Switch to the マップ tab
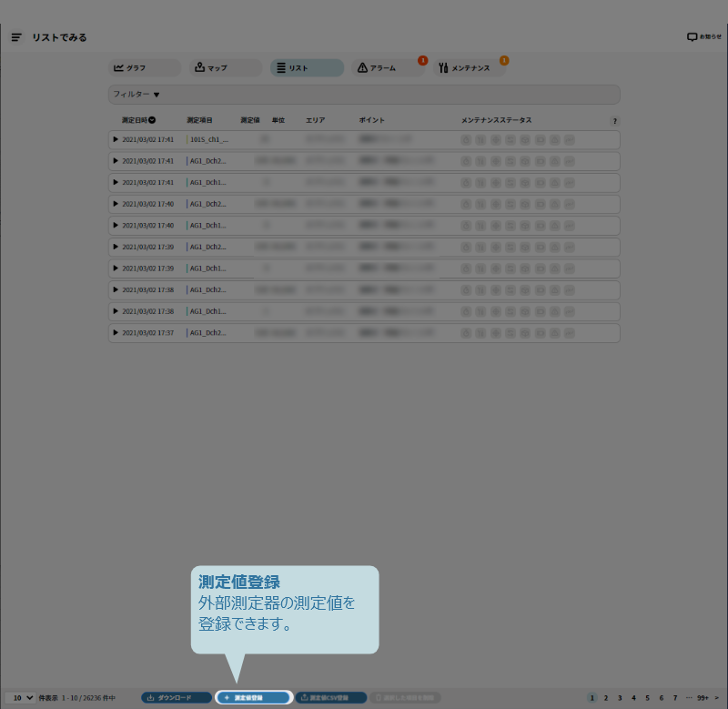This screenshot has width=728, height=709. click(x=226, y=67)
